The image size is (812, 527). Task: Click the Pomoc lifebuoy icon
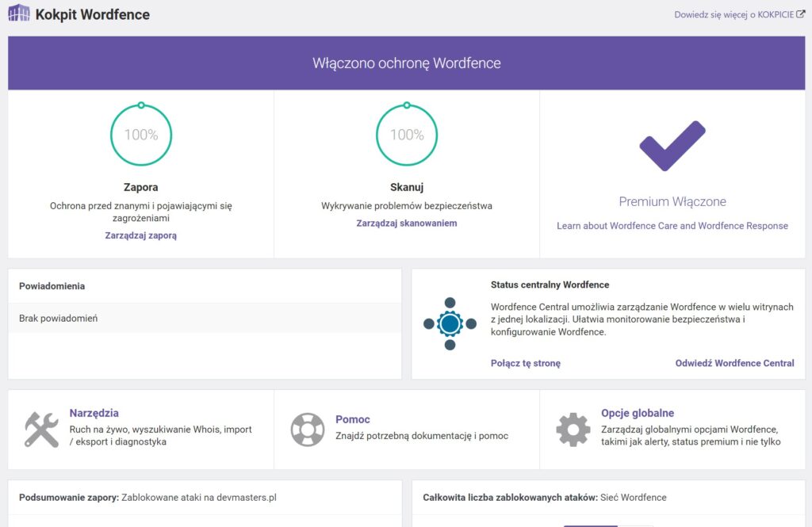(x=307, y=430)
